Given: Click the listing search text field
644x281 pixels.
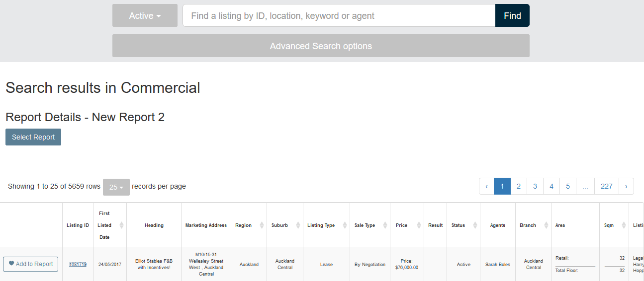Looking at the screenshot, I should (339, 15).
